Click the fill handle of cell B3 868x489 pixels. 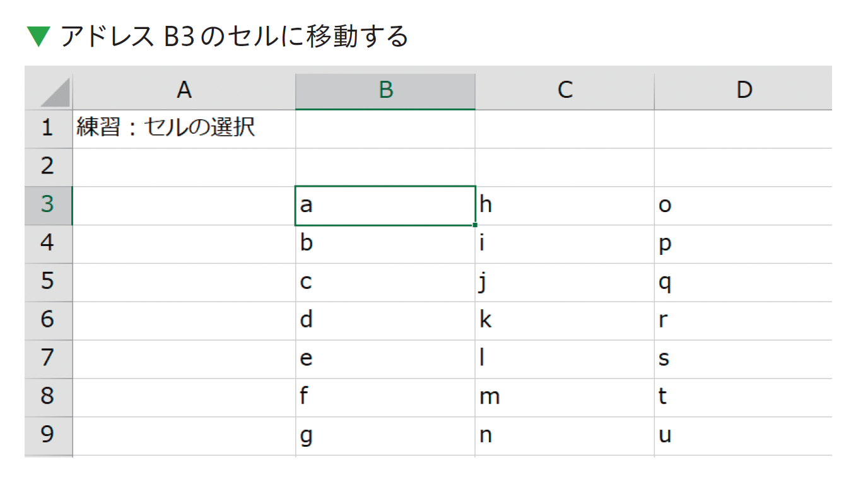(x=474, y=225)
